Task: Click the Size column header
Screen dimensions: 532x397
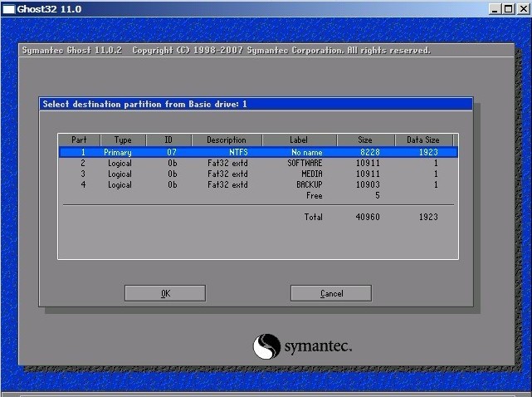Action: coord(366,140)
